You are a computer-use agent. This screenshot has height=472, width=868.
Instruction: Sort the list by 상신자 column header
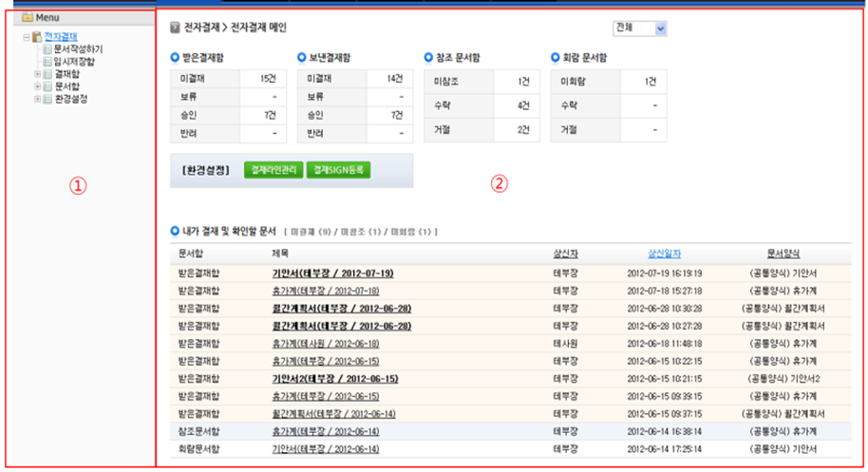tap(565, 254)
